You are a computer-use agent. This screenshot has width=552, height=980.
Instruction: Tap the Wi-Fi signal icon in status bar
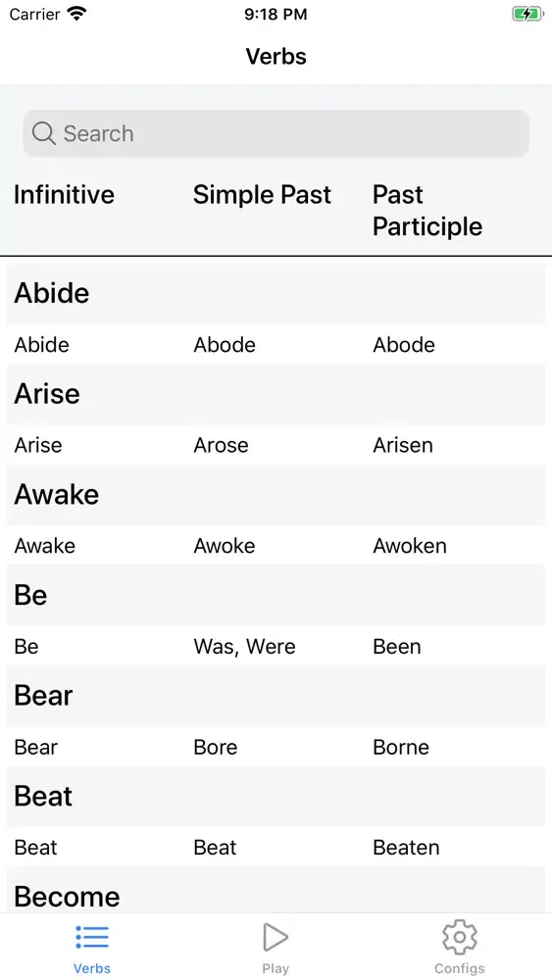pyautogui.click(x=76, y=14)
